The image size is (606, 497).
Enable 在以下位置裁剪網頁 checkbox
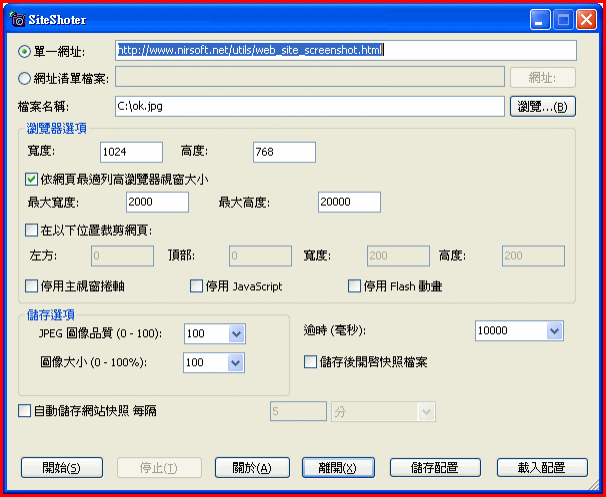(x=32, y=230)
